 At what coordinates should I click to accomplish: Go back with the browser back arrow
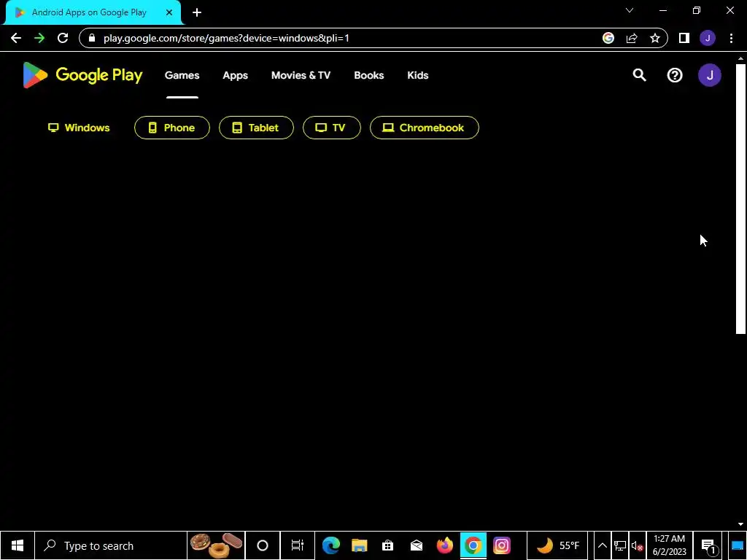(x=16, y=38)
